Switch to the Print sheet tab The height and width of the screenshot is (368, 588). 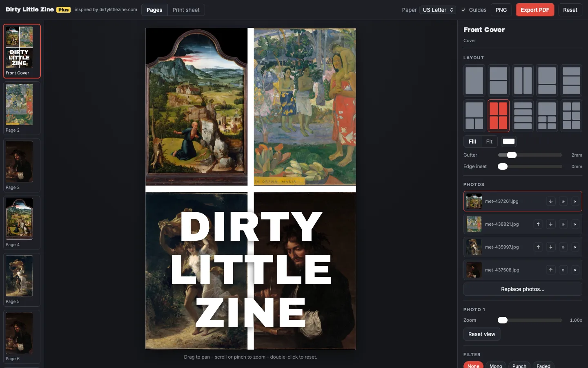186,10
